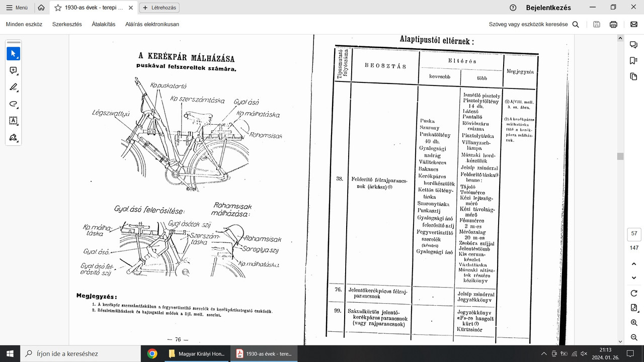Image resolution: width=644 pixels, height=362 pixels.
Task: Open the Windows Start menu
Action: (x=9, y=353)
